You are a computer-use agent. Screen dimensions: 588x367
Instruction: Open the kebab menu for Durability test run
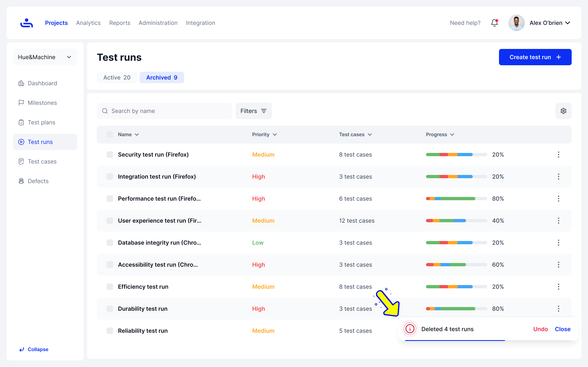[558, 309]
